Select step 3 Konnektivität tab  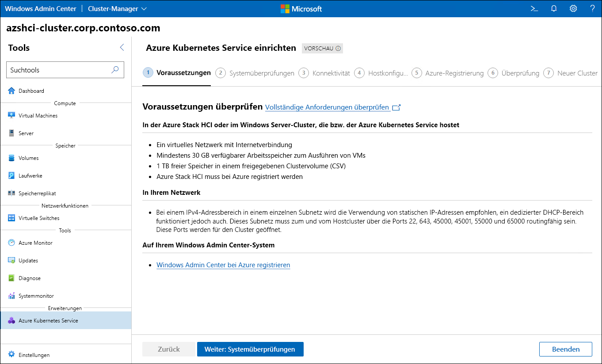(x=324, y=73)
